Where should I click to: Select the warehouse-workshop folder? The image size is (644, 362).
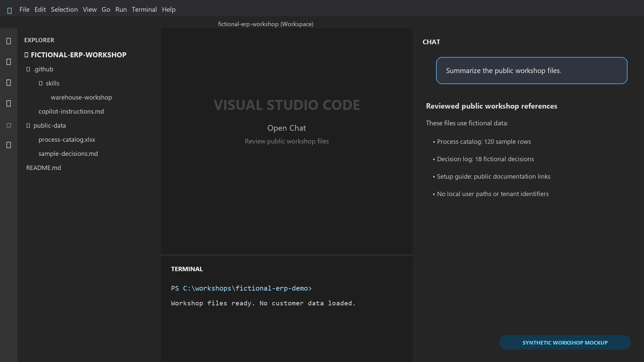(x=82, y=97)
